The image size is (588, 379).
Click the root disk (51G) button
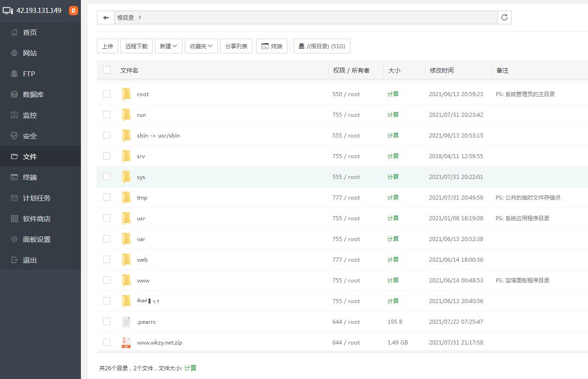322,46
